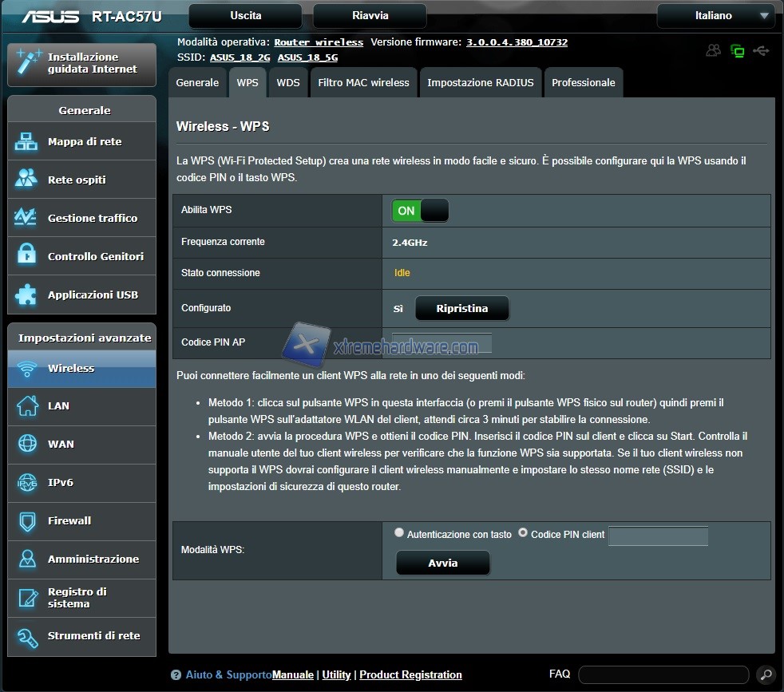This screenshot has width=784, height=692.
Task: Click the Gestione traffico icon
Action: pyautogui.click(x=26, y=218)
